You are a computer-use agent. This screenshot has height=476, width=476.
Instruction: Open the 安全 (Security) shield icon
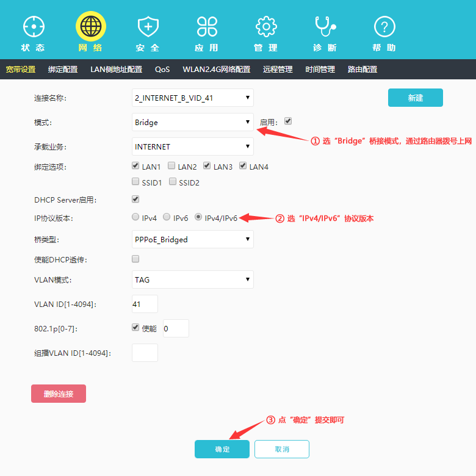[148, 27]
